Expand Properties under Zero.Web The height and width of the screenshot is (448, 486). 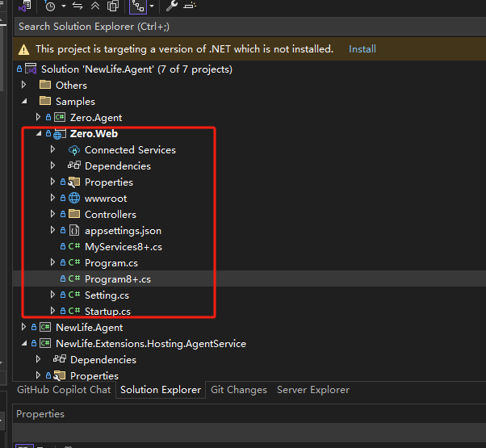52,182
